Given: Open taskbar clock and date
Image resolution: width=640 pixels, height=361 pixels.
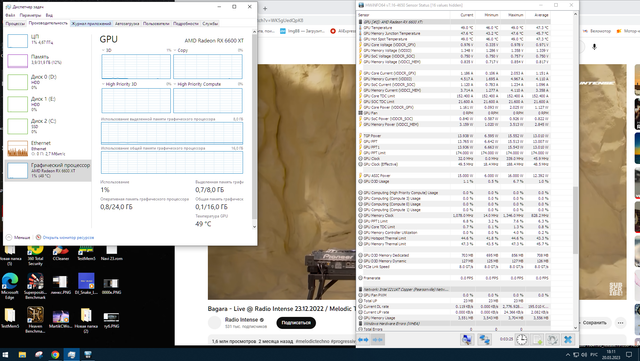Looking at the screenshot, I should click(x=611, y=354).
